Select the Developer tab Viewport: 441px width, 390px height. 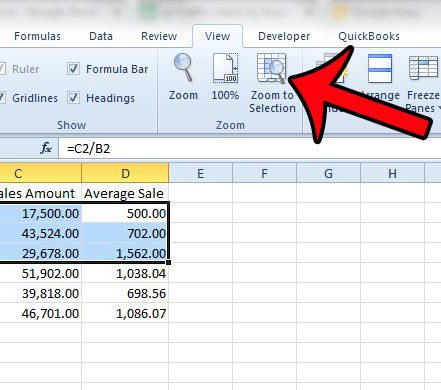point(284,36)
